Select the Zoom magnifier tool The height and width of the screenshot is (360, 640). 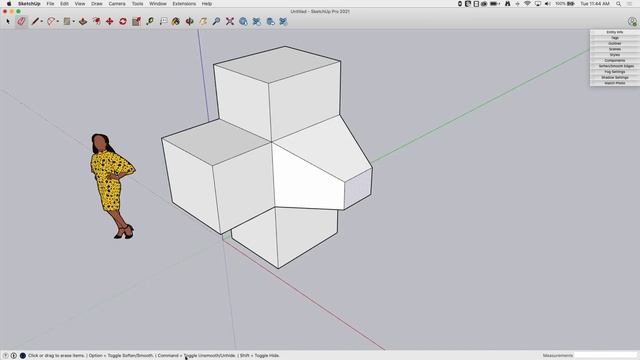[216, 21]
